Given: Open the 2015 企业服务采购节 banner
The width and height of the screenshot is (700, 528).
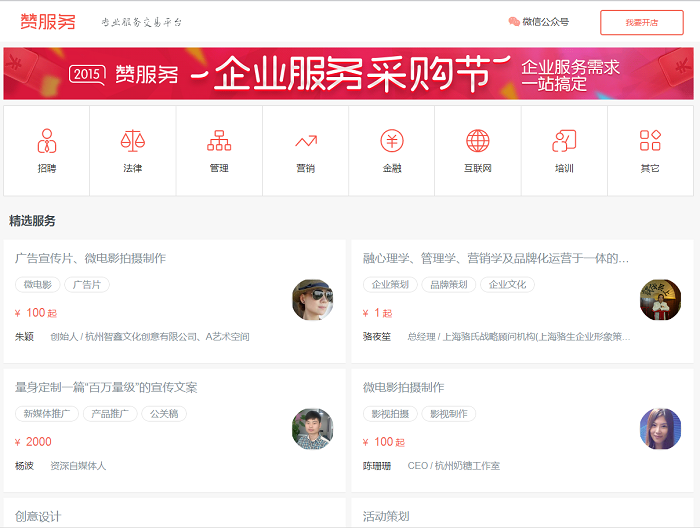Looking at the screenshot, I should point(348,74).
